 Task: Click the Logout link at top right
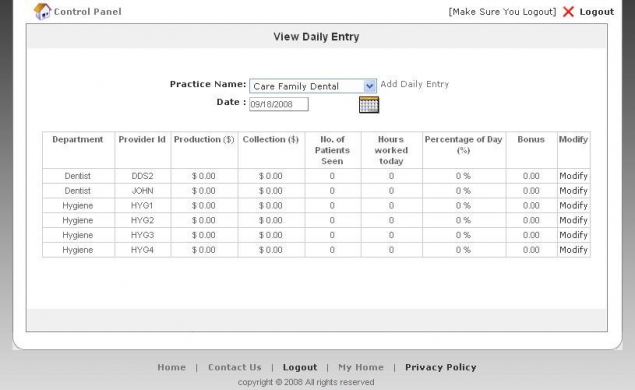597,12
